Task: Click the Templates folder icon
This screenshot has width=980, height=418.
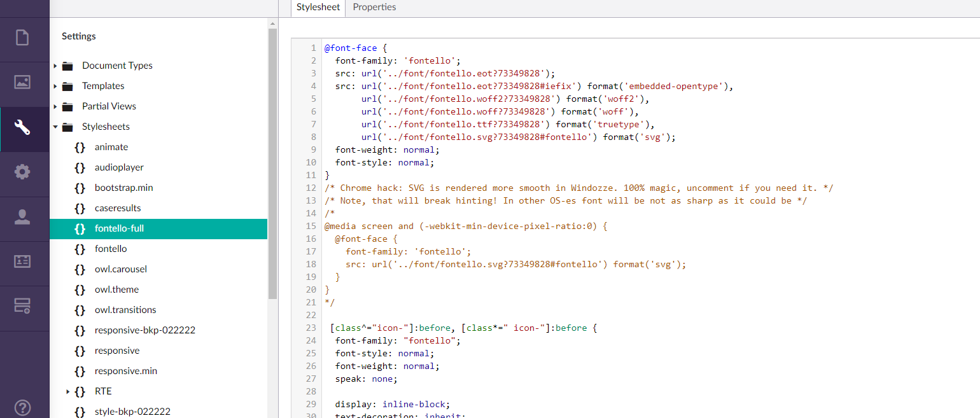Action: 67,86
